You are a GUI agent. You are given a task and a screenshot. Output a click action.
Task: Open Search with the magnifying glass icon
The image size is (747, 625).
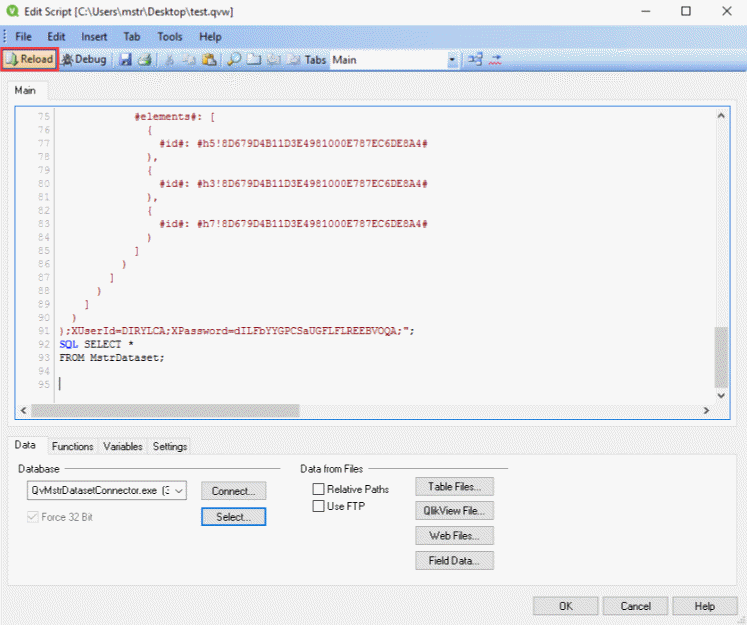(235, 60)
